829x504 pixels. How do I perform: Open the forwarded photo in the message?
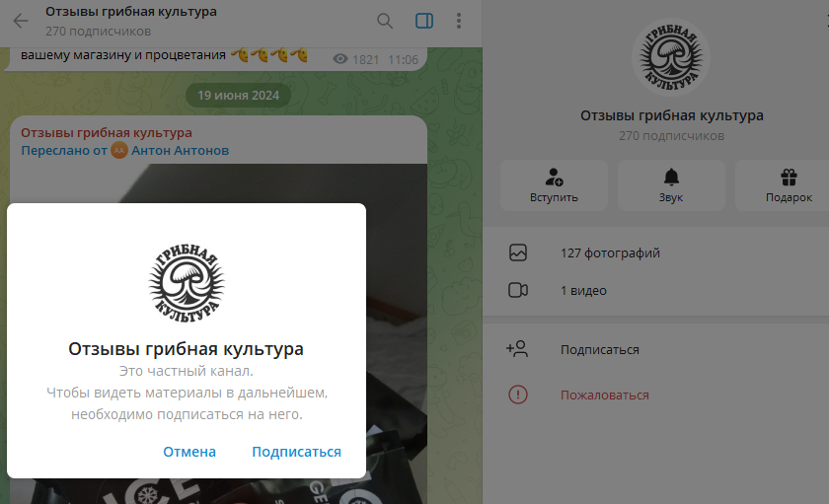pyautogui.click(x=218, y=332)
